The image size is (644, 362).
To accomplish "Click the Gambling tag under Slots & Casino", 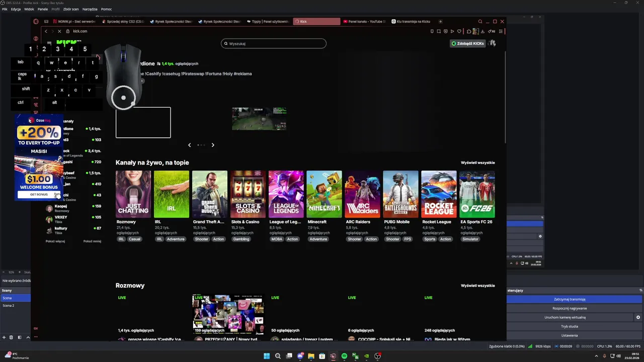I will tap(241, 239).
